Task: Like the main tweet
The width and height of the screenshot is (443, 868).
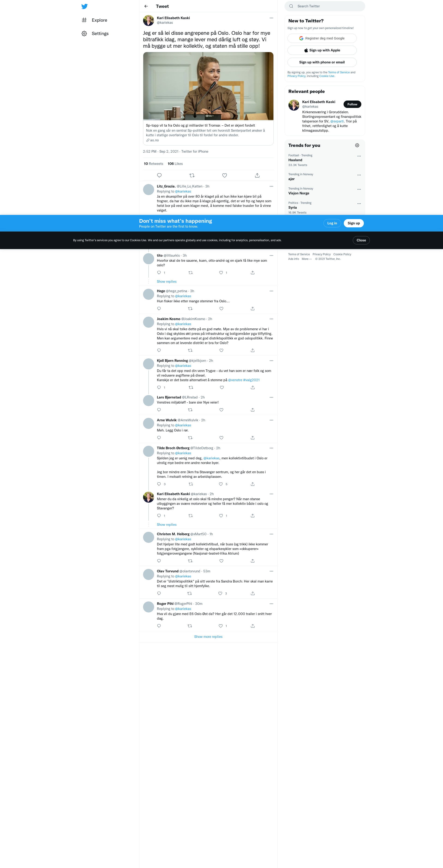Action: [224, 175]
